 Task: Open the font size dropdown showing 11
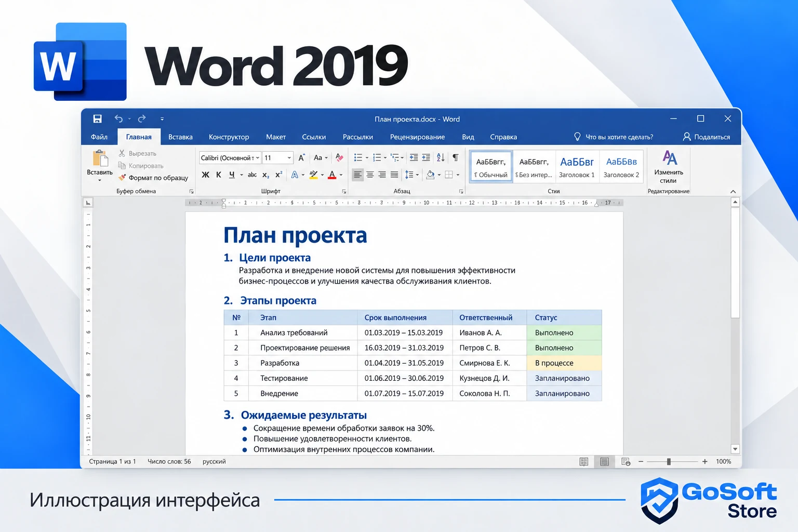point(278,158)
